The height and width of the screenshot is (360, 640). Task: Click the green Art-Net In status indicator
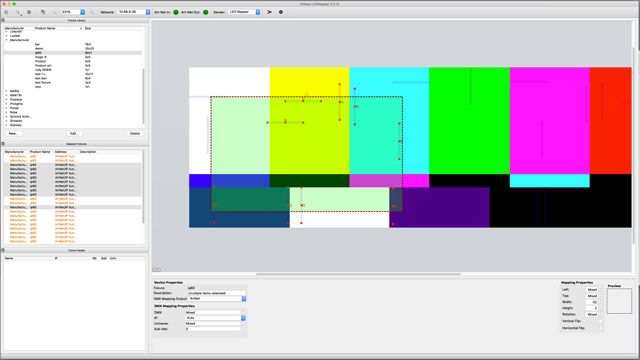(x=176, y=12)
